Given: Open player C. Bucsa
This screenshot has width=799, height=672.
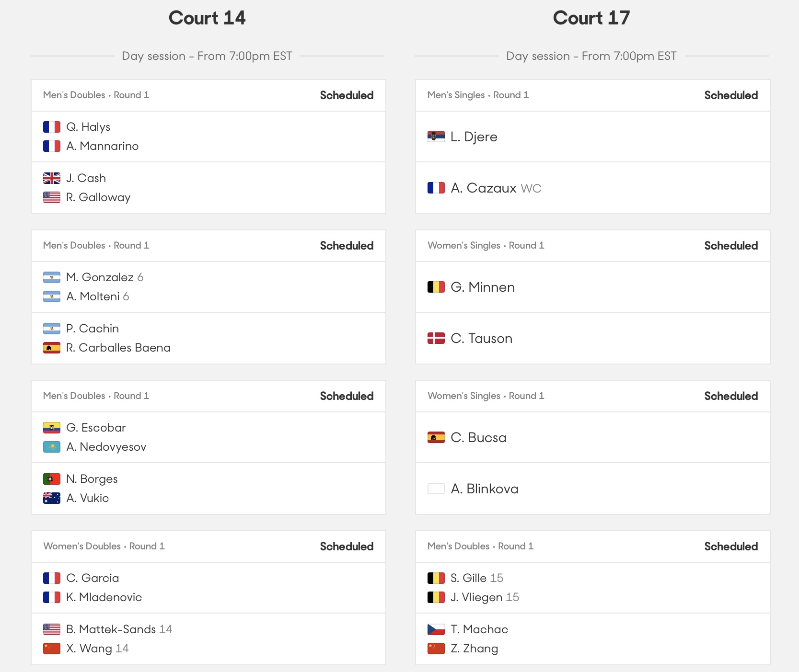Looking at the screenshot, I should tap(478, 437).
